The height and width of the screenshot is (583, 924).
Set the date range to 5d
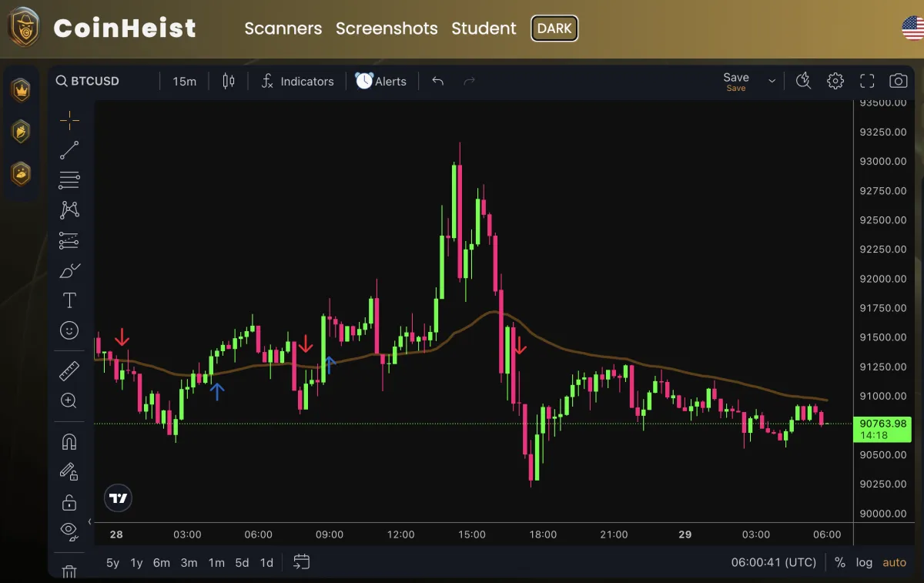point(242,562)
